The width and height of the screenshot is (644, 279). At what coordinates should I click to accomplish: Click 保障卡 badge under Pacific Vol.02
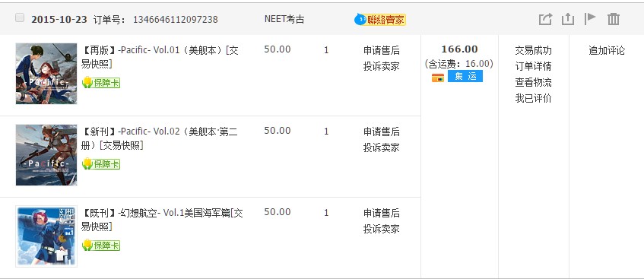point(101,164)
